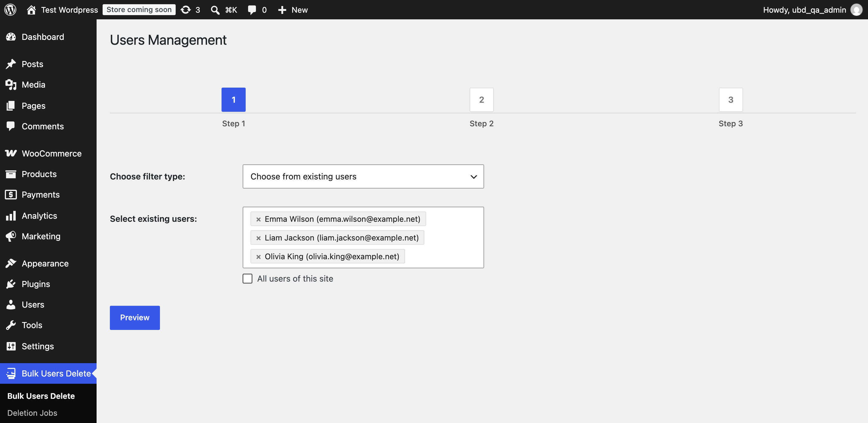Image resolution: width=868 pixels, height=423 pixels.
Task: Remove Emma Wilson from selected users
Action: (258, 219)
